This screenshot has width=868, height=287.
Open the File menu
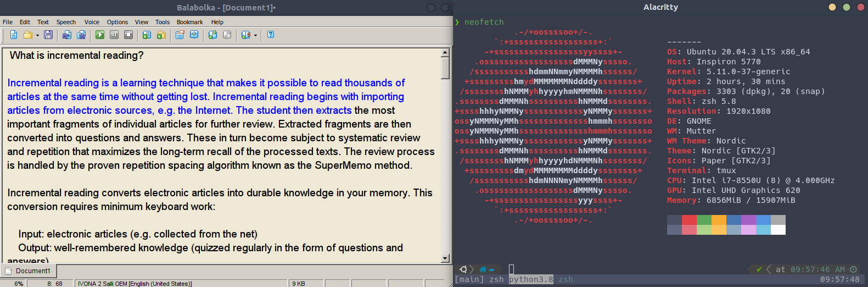(8, 22)
